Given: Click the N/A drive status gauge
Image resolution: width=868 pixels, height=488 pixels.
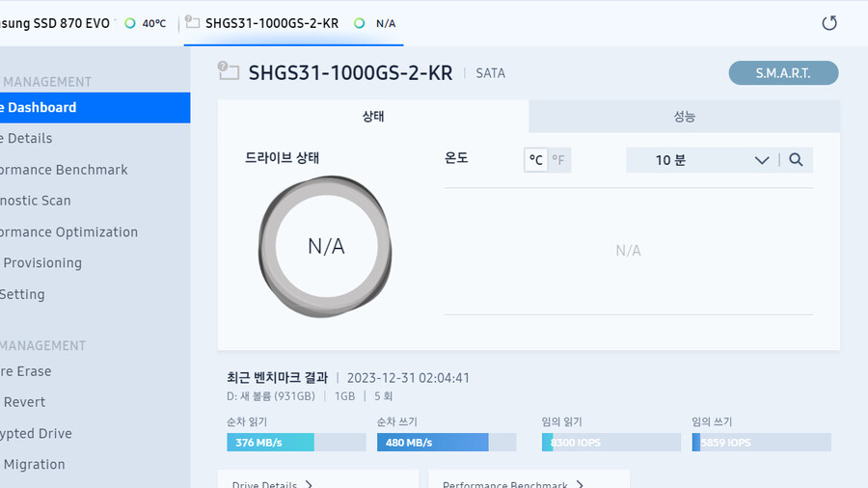Looking at the screenshot, I should click(x=326, y=247).
